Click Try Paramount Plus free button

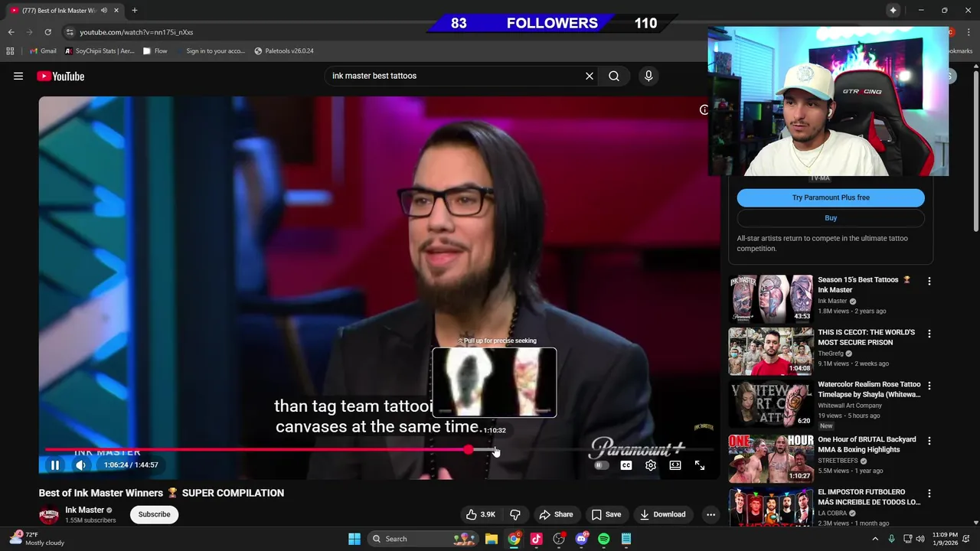tap(831, 197)
